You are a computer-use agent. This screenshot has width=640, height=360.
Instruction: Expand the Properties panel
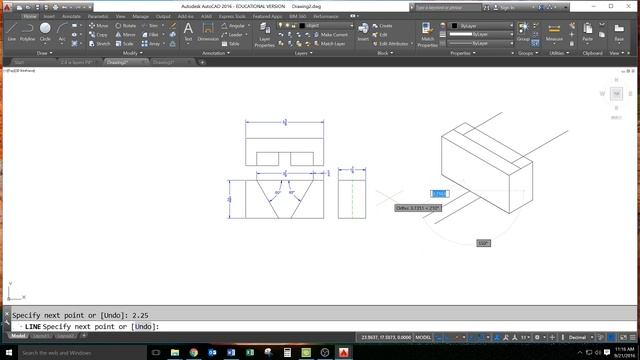[462, 53]
